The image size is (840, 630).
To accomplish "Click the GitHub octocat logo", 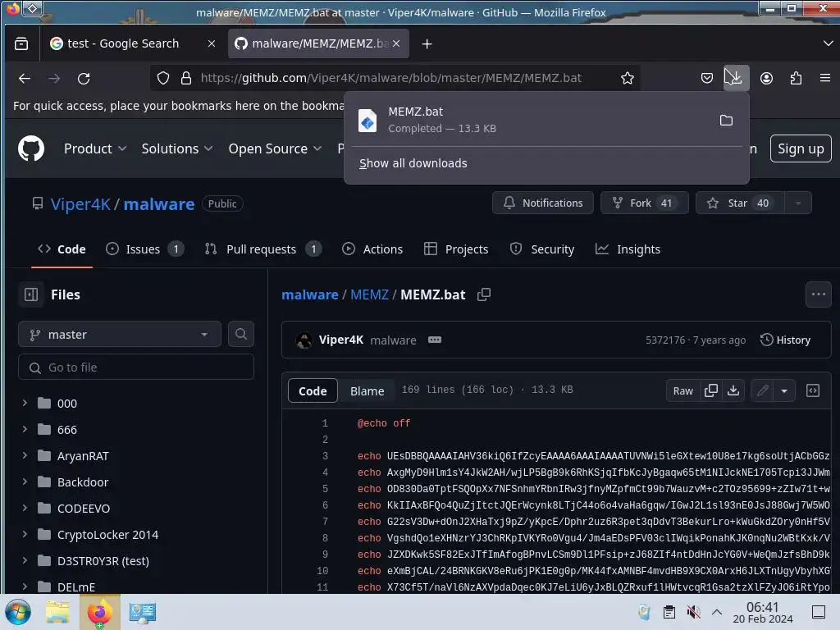I will [x=31, y=148].
